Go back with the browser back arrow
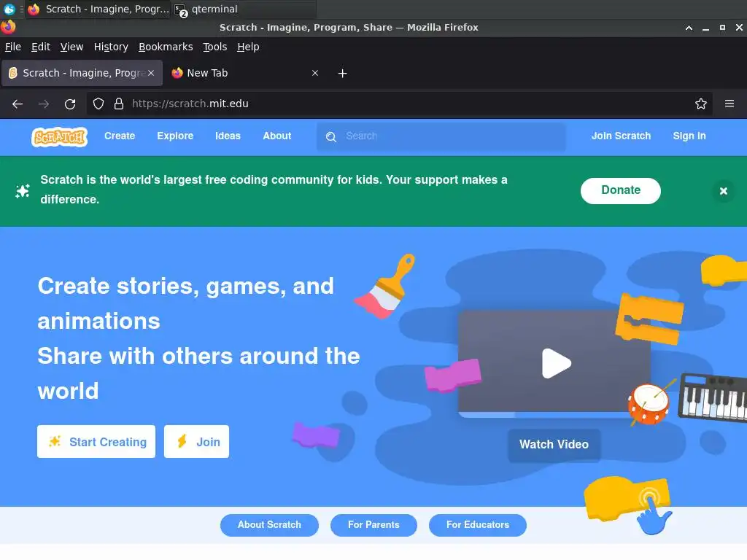Viewport: 747px width, 560px height. pos(18,104)
